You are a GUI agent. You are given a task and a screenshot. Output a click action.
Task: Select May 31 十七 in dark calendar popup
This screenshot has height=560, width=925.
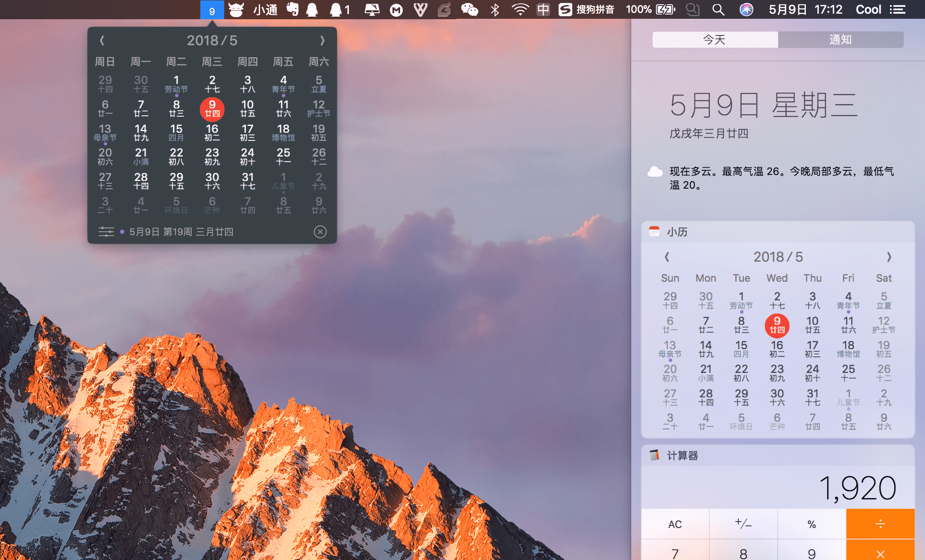[x=248, y=181]
